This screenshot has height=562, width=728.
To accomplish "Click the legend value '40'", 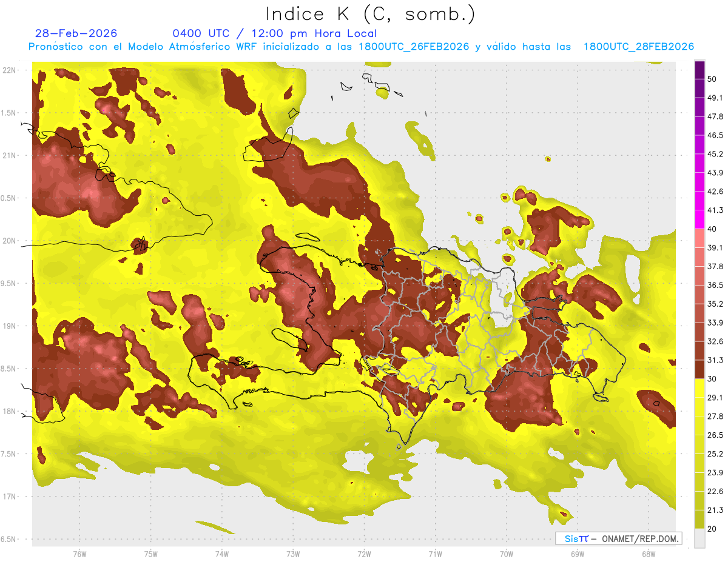I will (x=712, y=229).
